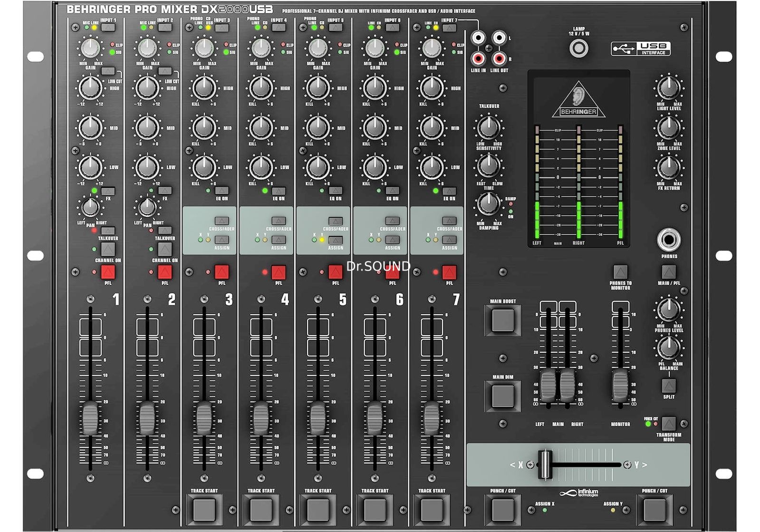Adjust the PHONES LEVEL knob
The width and height of the screenshot is (760, 532).
(x=668, y=310)
